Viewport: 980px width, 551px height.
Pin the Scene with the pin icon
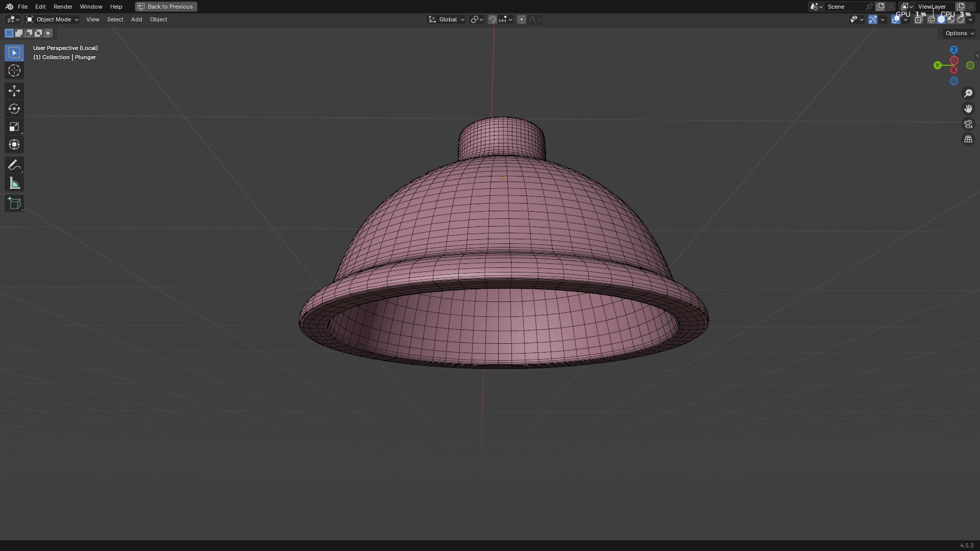tap(869, 7)
